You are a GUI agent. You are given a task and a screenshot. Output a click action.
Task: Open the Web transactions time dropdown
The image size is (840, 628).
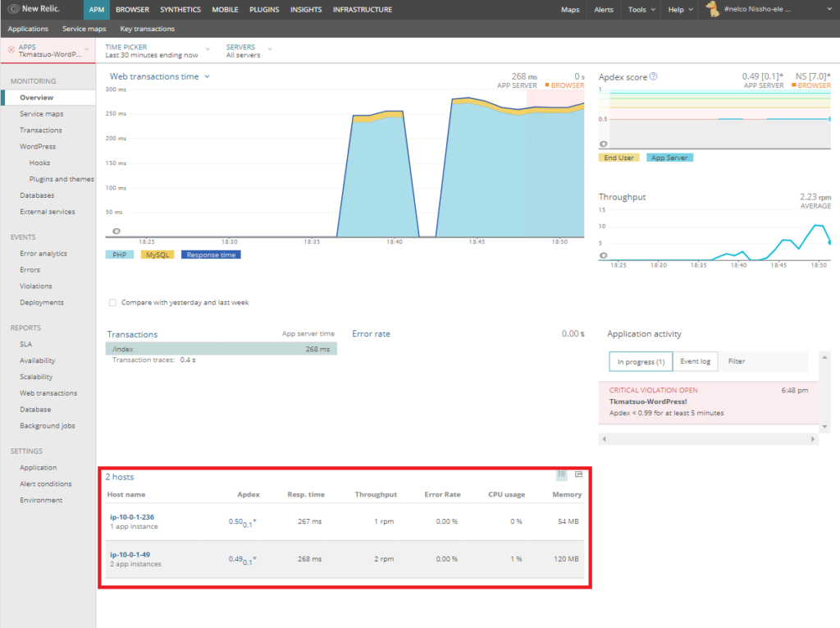tap(160, 76)
